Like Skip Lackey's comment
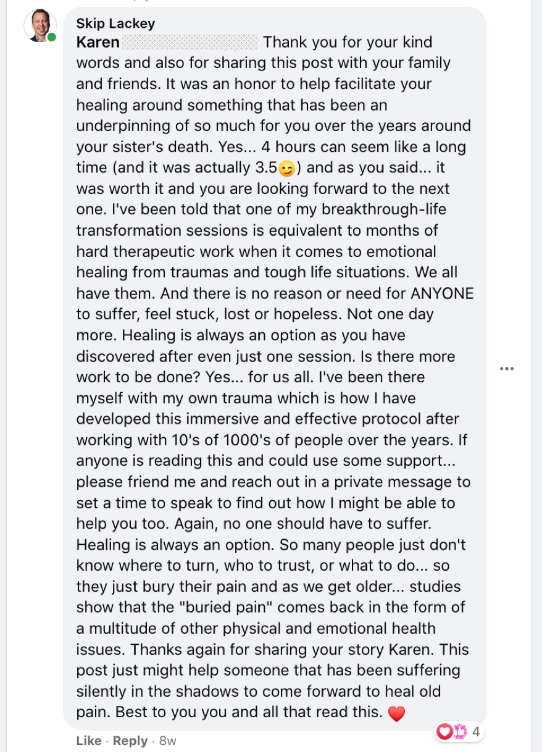This screenshot has height=756, width=542. click(x=88, y=741)
